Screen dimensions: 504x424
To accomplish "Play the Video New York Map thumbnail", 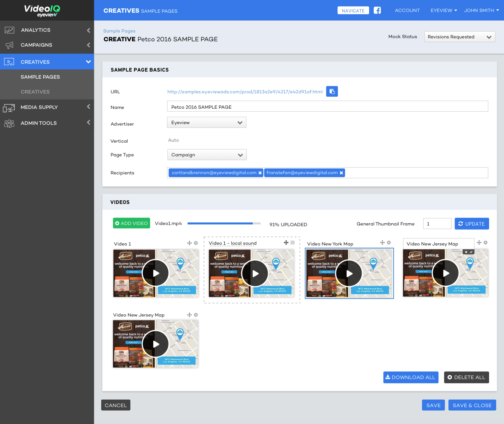I will (349, 273).
